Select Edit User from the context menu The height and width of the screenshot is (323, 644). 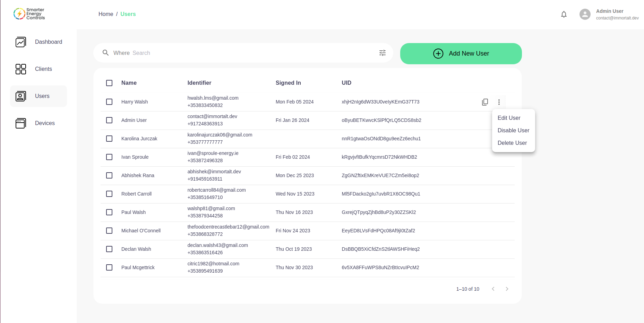click(x=509, y=118)
